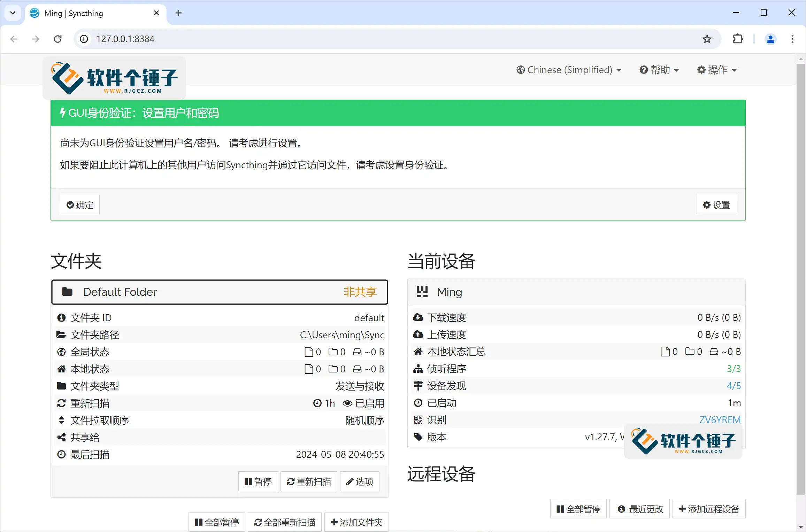Open the Chrome profile avatar
Image resolution: width=806 pixels, height=532 pixels.
coord(770,39)
